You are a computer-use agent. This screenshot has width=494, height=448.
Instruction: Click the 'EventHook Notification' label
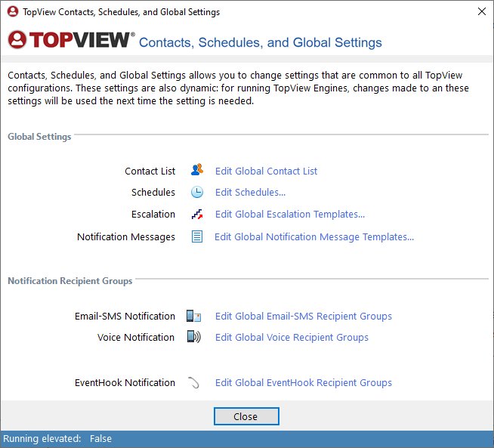[125, 383]
